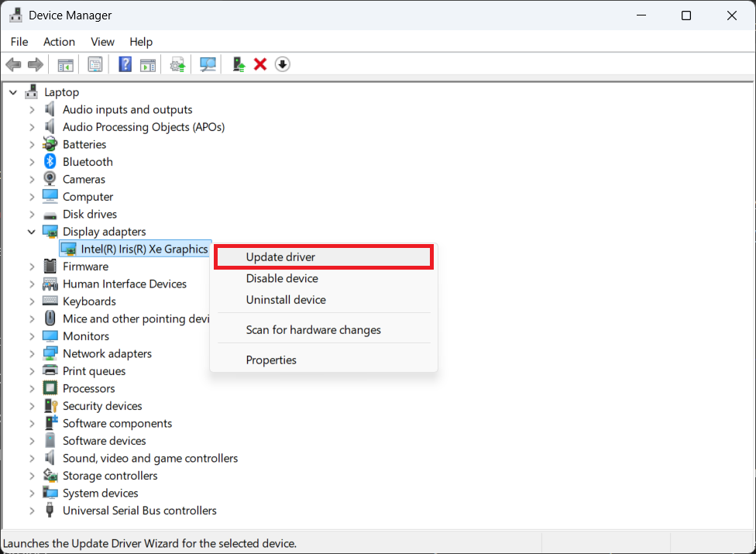Open Properties from the context menu

pos(271,360)
